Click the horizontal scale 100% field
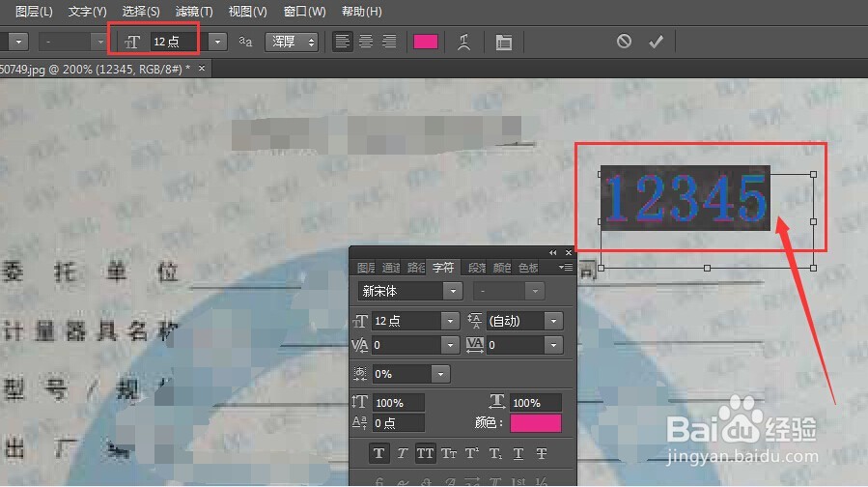 click(535, 402)
